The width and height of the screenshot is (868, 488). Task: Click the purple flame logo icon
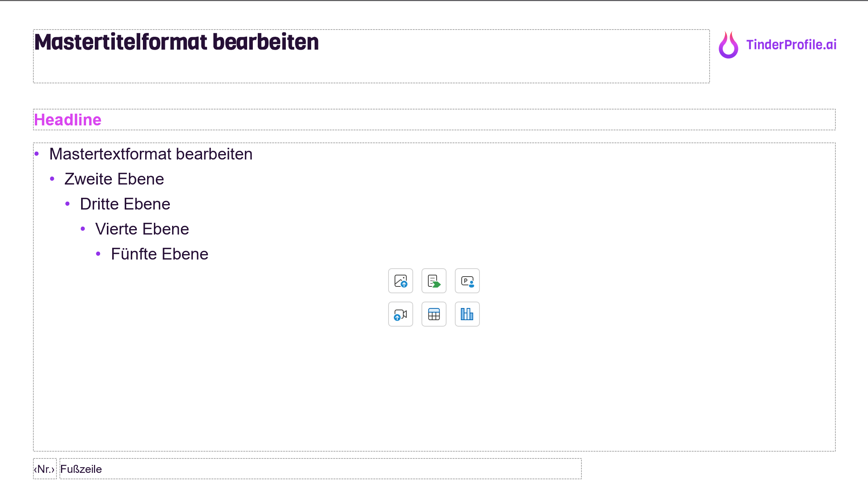pyautogui.click(x=728, y=45)
